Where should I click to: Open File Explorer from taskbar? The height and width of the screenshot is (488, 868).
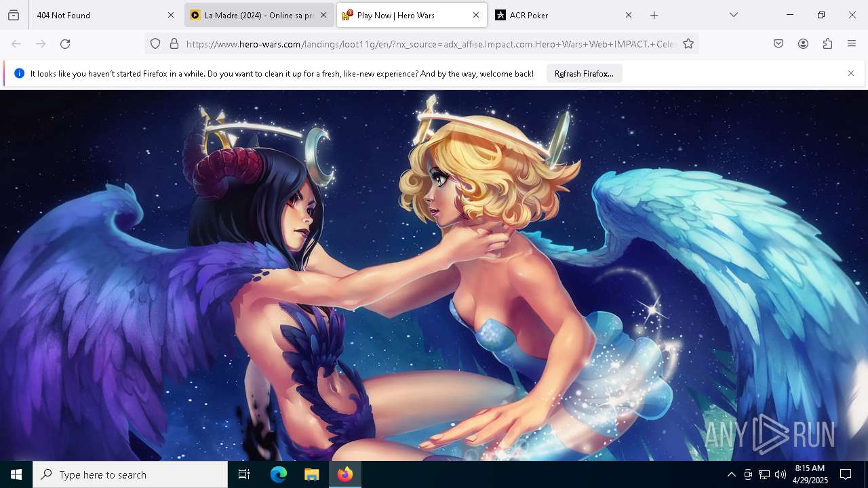(312, 474)
